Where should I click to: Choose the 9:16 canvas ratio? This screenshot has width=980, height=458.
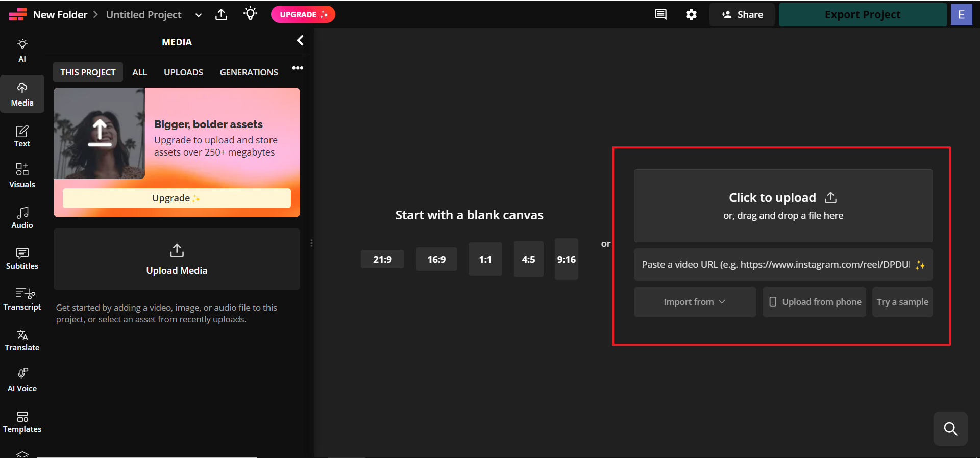pyautogui.click(x=566, y=259)
